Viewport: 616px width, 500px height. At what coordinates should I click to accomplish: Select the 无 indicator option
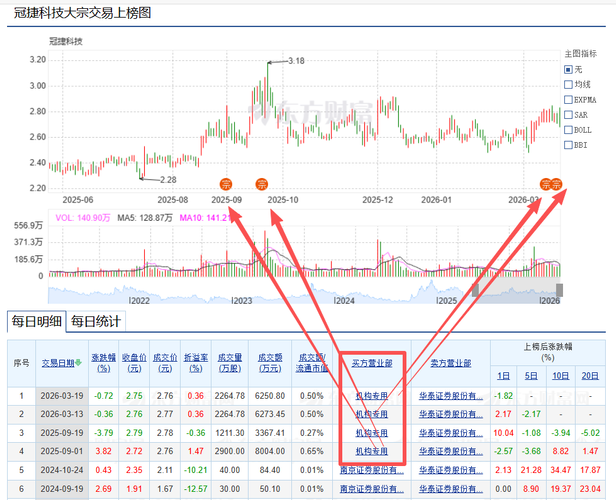click(568, 70)
